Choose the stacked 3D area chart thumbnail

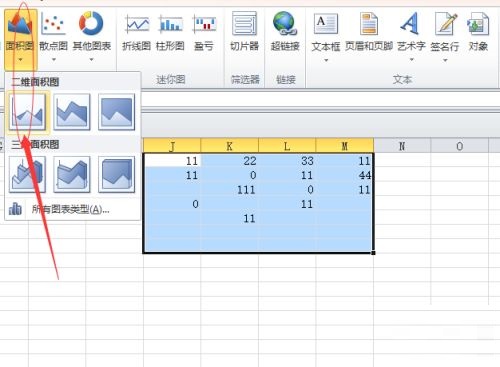click(x=72, y=175)
